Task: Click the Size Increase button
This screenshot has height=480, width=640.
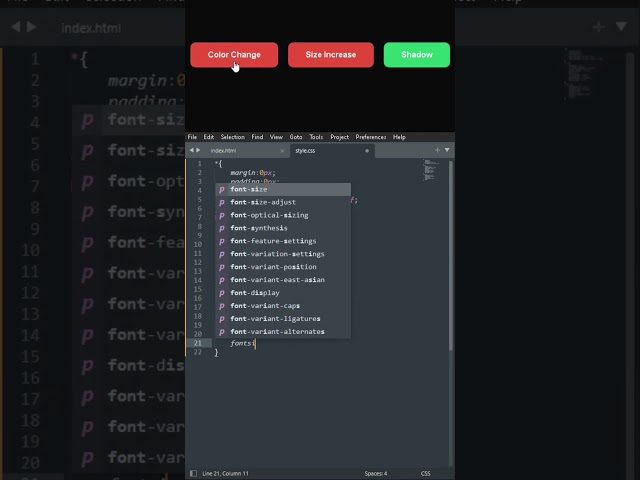Action: 331,55
